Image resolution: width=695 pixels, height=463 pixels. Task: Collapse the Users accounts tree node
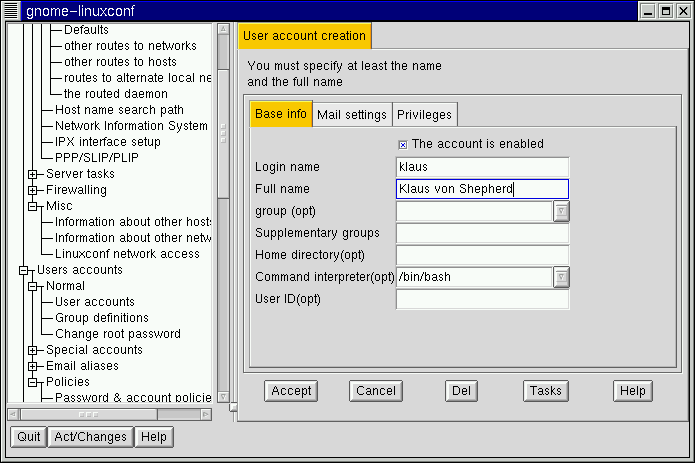pos(24,270)
